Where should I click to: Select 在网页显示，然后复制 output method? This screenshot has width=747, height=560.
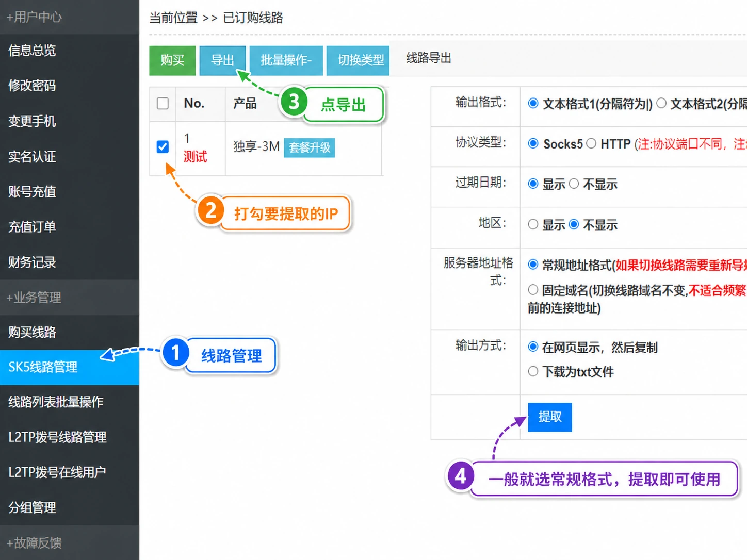click(533, 347)
